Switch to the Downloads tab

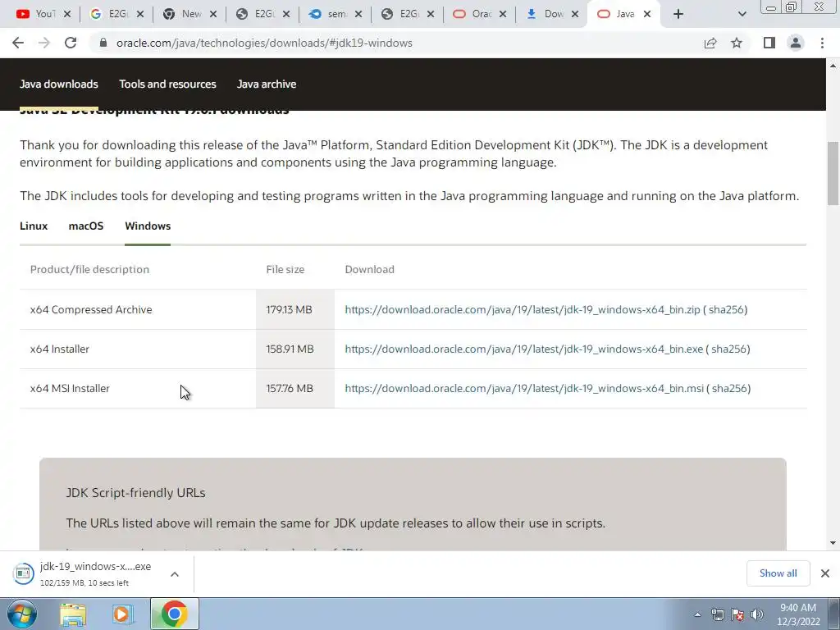pyautogui.click(x=546, y=14)
